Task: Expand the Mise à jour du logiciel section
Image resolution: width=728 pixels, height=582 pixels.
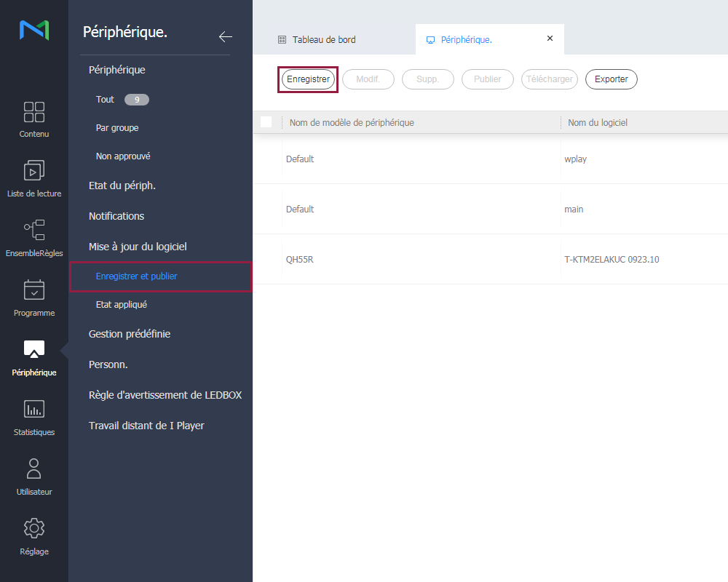Action: click(138, 247)
